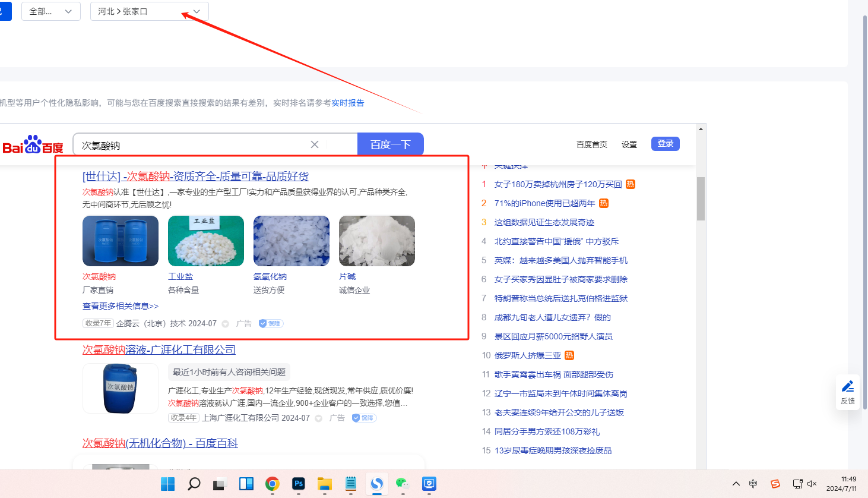868x498 pixels.
Task: Open Windows taskbar search
Action: 194,484
